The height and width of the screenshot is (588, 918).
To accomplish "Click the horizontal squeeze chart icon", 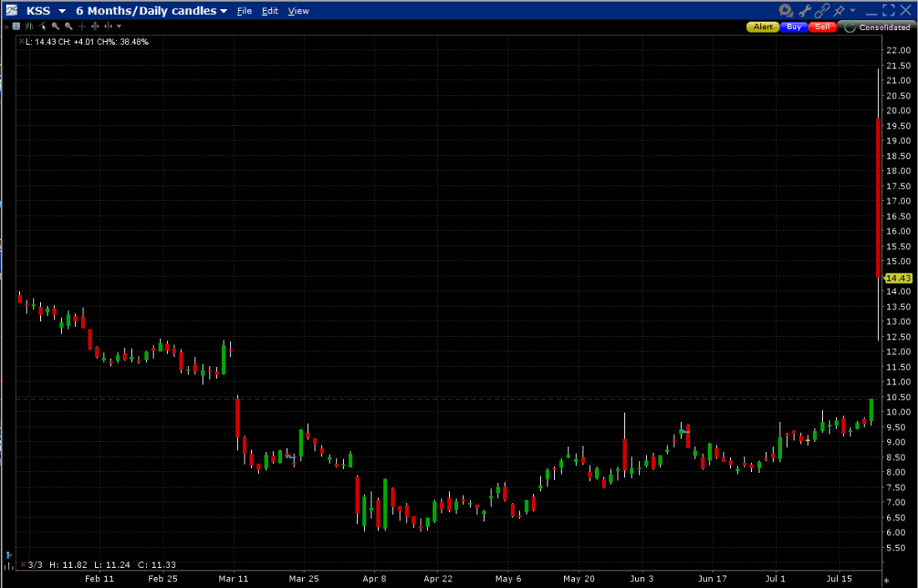I will (108, 27).
